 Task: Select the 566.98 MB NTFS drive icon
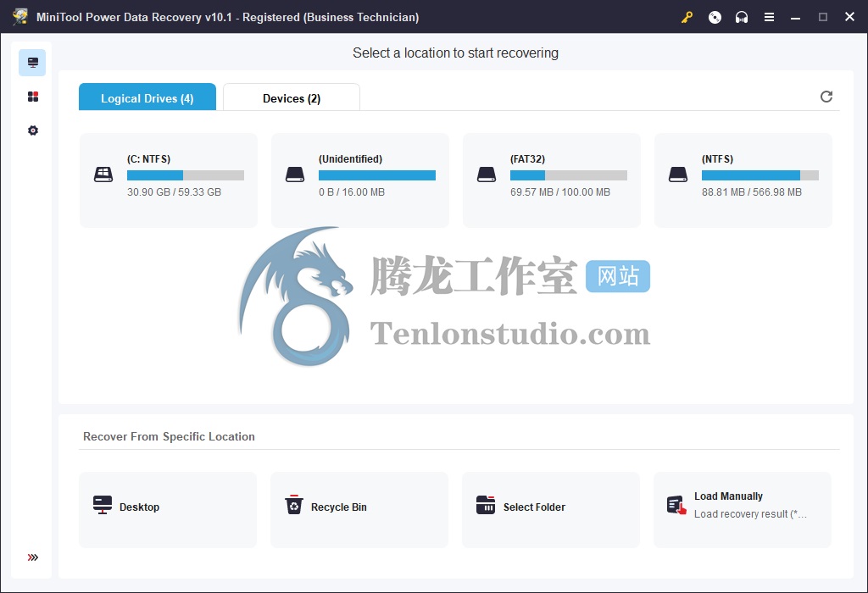click(x=678, y=175)
